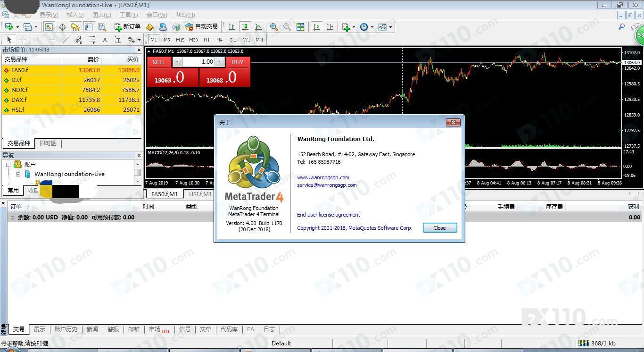Open the chart templates dropdown arrow

point(390,27)
